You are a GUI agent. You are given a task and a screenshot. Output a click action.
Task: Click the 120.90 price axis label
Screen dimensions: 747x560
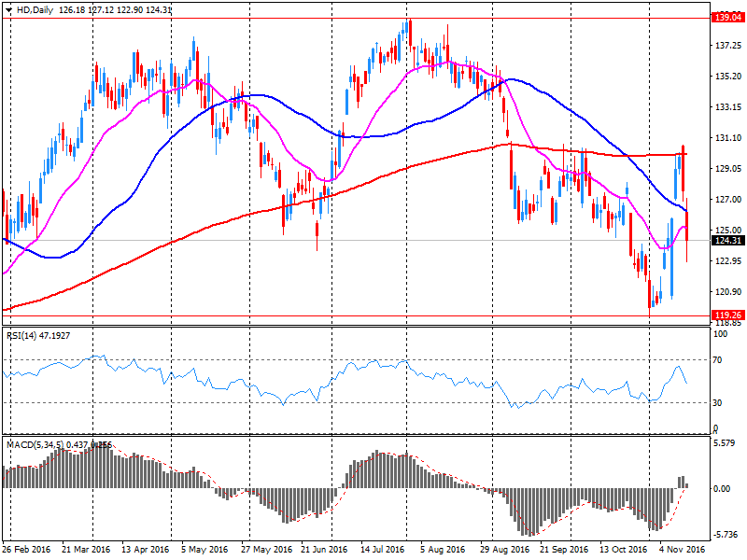726,292
